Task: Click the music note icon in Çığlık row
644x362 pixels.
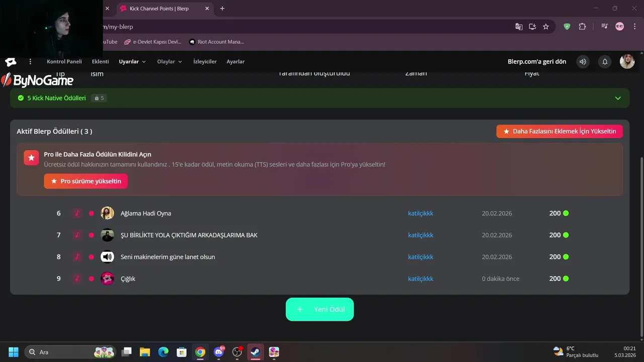Action: tap(77, 279)
